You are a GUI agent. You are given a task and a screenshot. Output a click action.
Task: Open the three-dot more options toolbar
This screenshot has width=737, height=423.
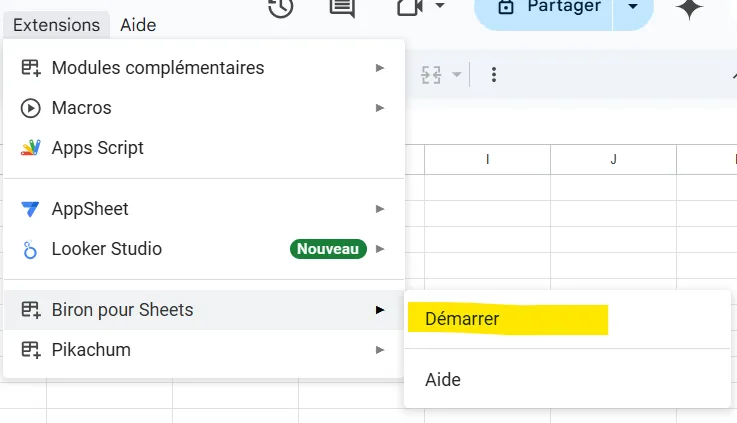tap(494, 75)
